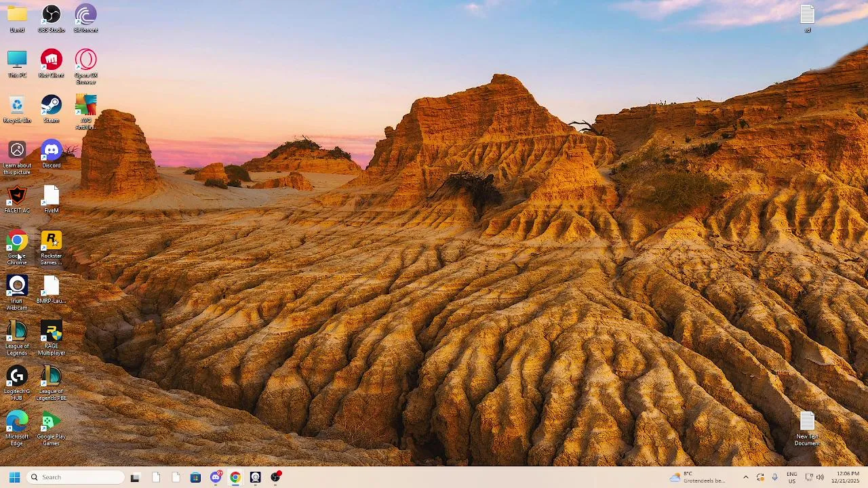Select the RAGE Multiplayer desktop shortcut
868x488 pixels.
tap(52, 339)
